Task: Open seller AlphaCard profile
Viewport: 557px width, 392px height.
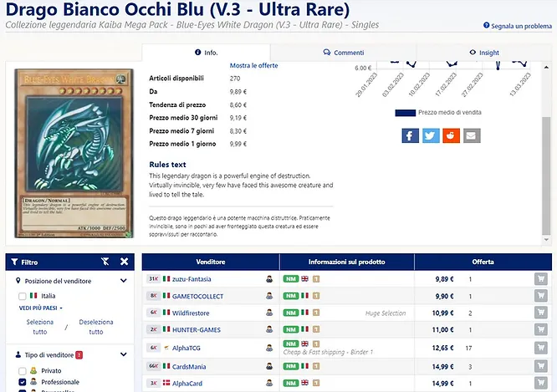Action: click(x=187, y=384)
